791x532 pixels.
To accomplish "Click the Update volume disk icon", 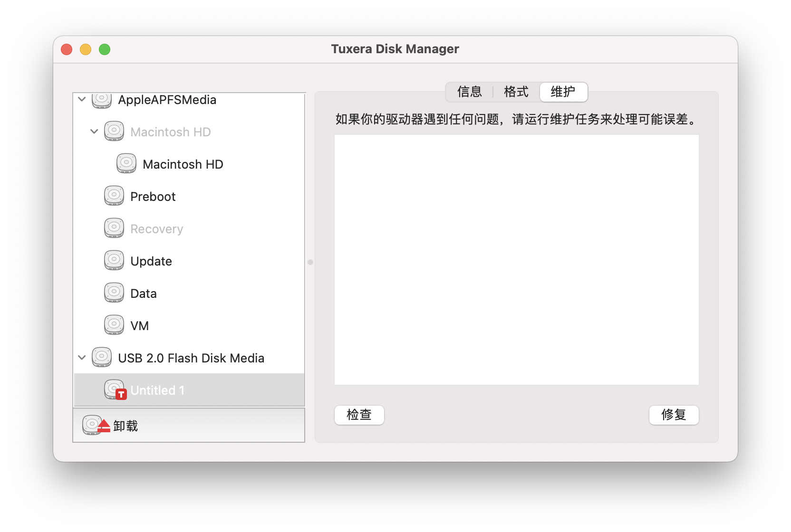I will 114,261.
